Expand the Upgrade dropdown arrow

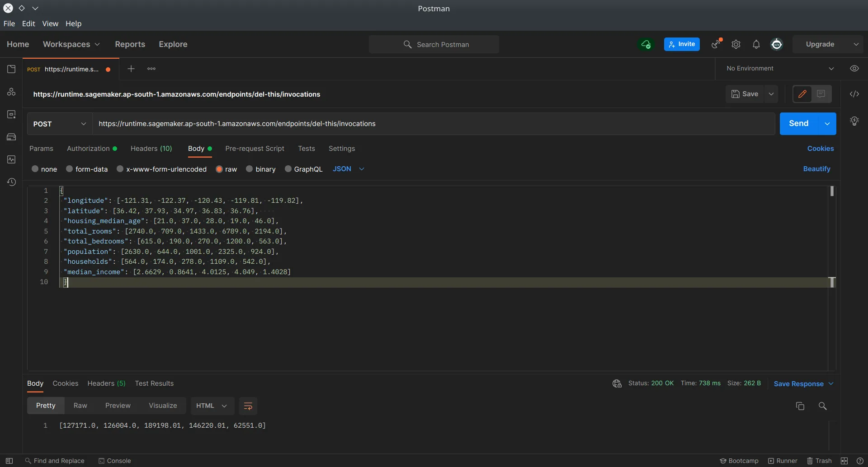[x=856, y=44]
